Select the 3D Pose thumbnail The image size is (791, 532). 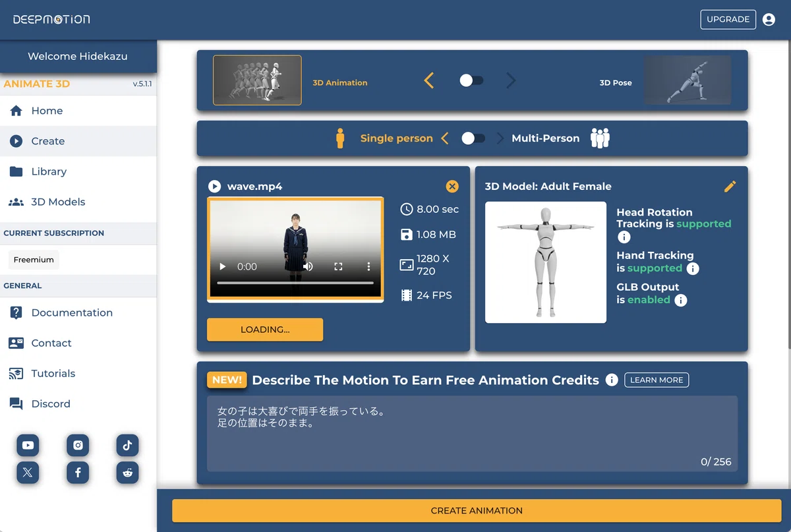[x=688, y=80]
